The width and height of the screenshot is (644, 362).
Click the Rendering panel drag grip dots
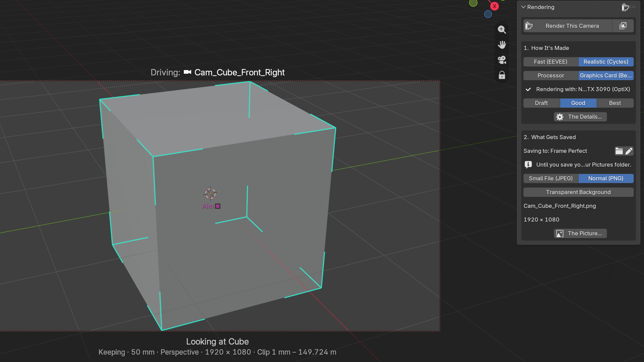tap(633, 7)
